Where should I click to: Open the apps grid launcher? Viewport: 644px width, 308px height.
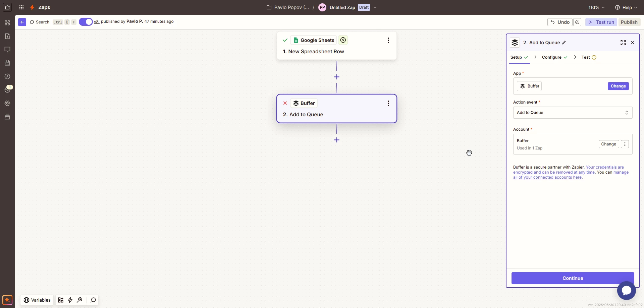tap(21, 7)
